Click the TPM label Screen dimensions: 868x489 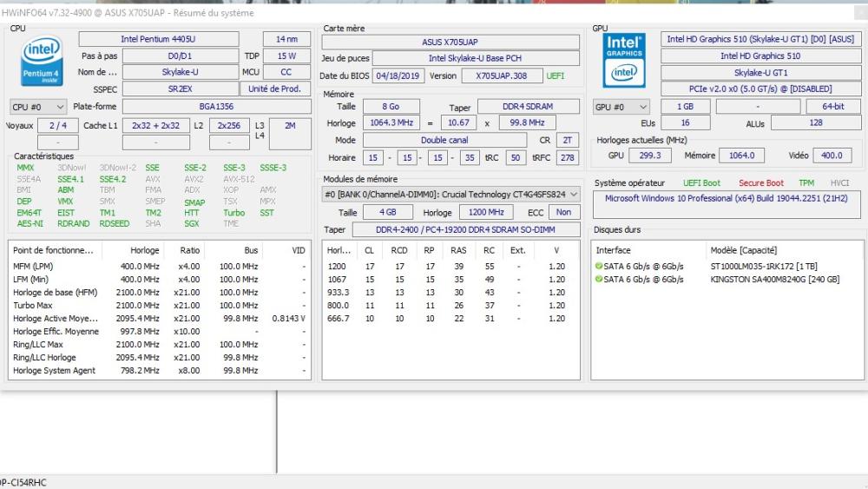click(806, 182)
